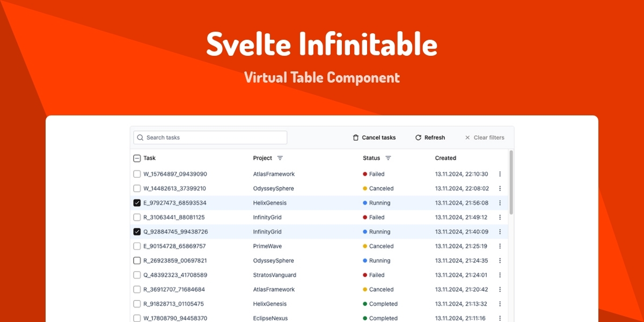Open row menu for E_90154728_65869757

point(500,246)
